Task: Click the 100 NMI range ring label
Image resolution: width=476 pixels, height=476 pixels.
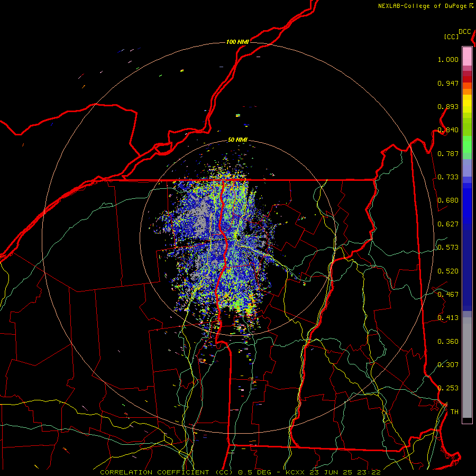Action: tap(237, 42)
